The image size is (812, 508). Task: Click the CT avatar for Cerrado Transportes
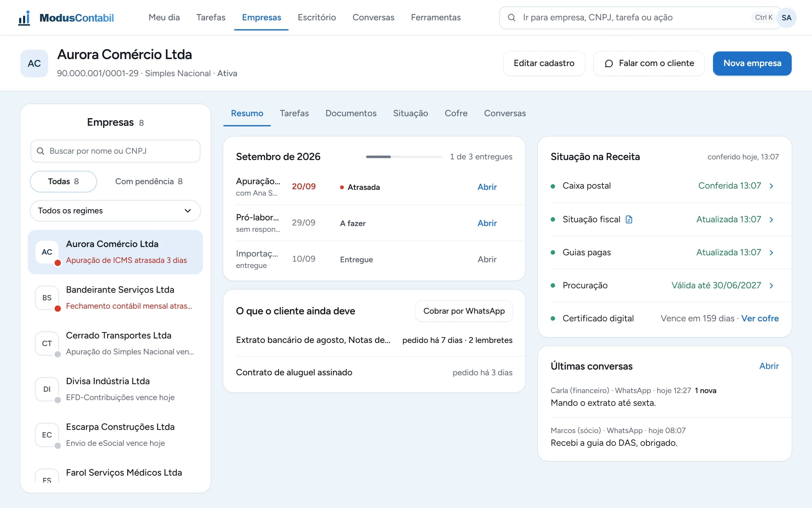point(47,343)
